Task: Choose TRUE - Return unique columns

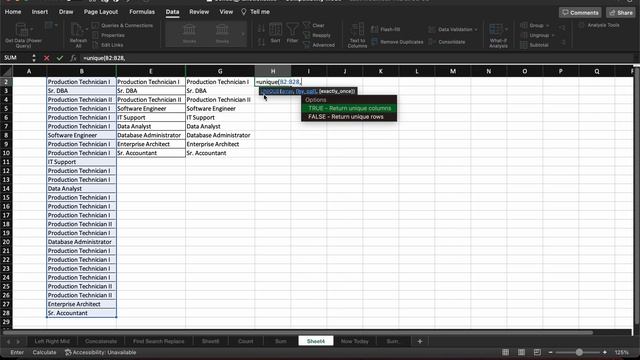Action: (349, 108)
